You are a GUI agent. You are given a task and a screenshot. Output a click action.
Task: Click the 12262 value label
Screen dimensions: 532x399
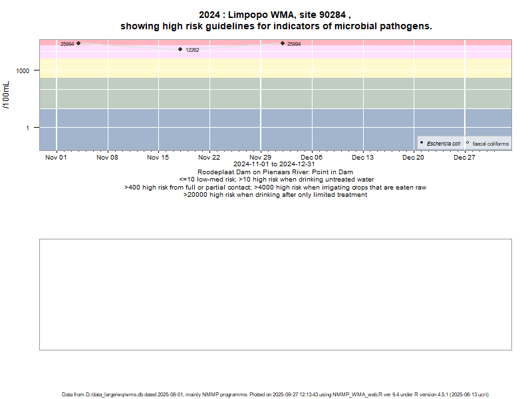tap(192, 50)
